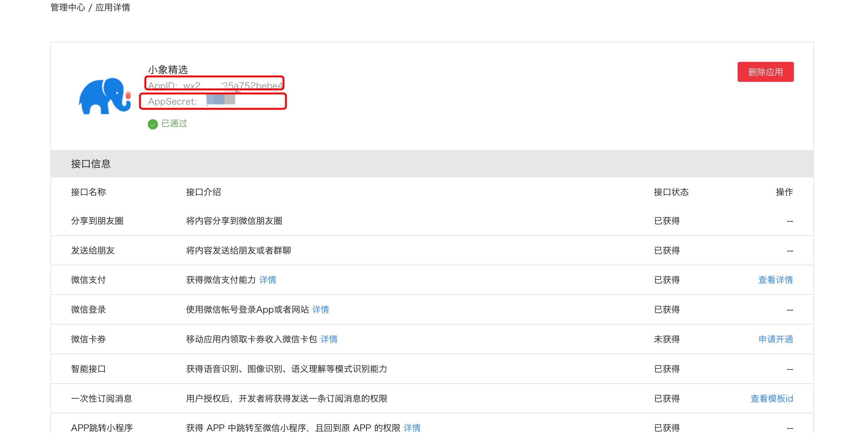Select the 应用详情 breadcrumb text
The width and height of the screenshot is (868, 433).
[x=113, y=7]
